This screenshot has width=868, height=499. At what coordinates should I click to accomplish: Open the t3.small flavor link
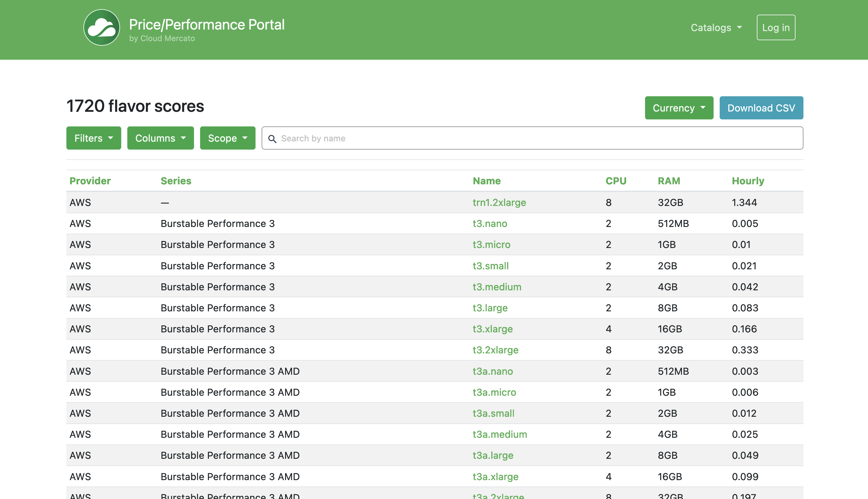coord(491,266)
